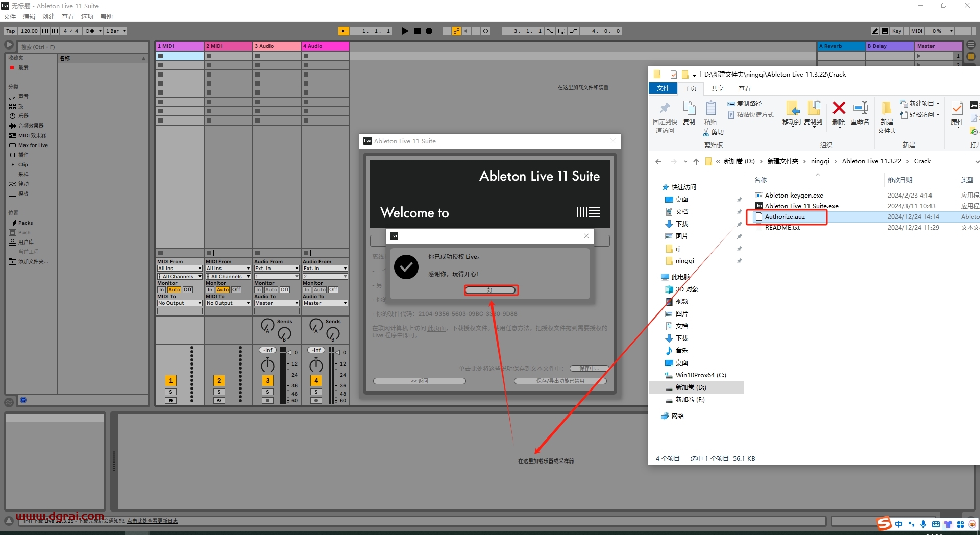Toggle track 3 activator button
This screenshot has height=535, width=980.
[267, 380]
